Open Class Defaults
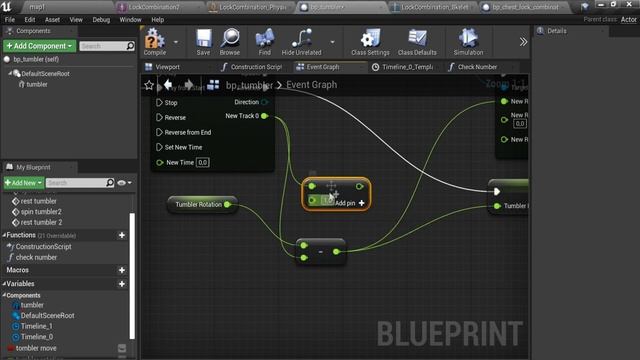Screen dimensions: 640x360 (417, 42)
